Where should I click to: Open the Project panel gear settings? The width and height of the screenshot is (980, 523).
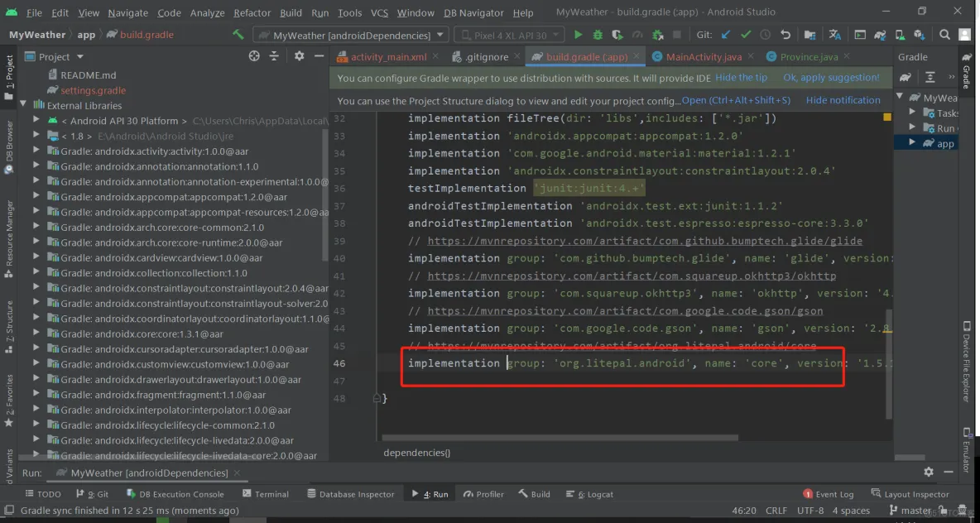pos(300,56)
